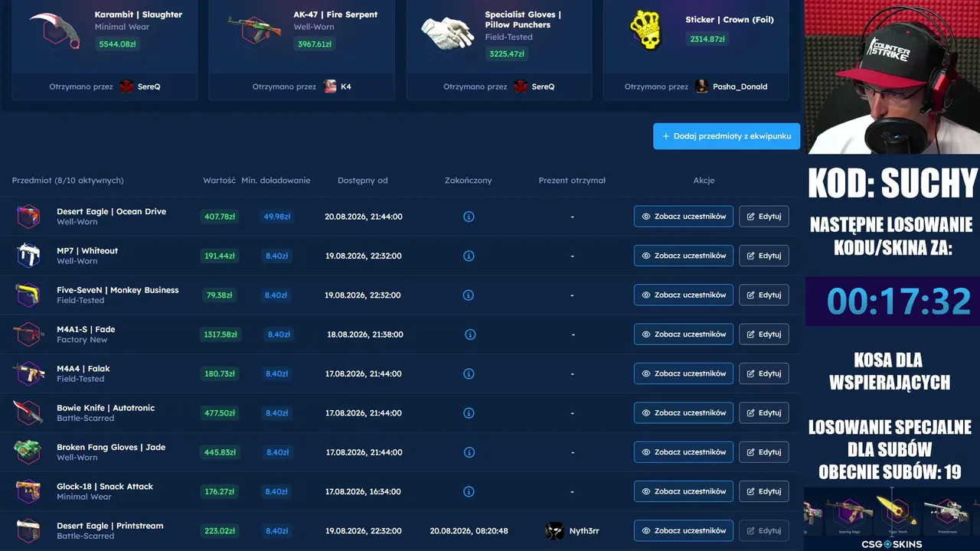Click the 5544.08zł price on Karambit Slaughter

click(117, 44)
